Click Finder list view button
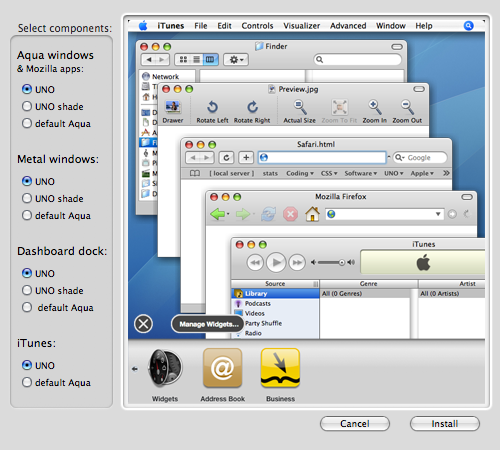500x450 pixels. pos(197,60)
